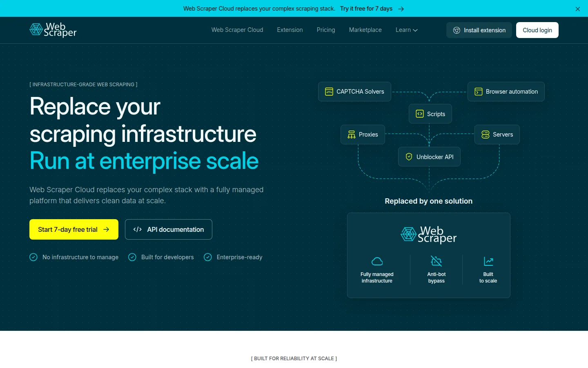Screen dimensions: 588x368
Task: Click the cloud icon for Fully managed infrastructure
Action: (x=377, y=261)
